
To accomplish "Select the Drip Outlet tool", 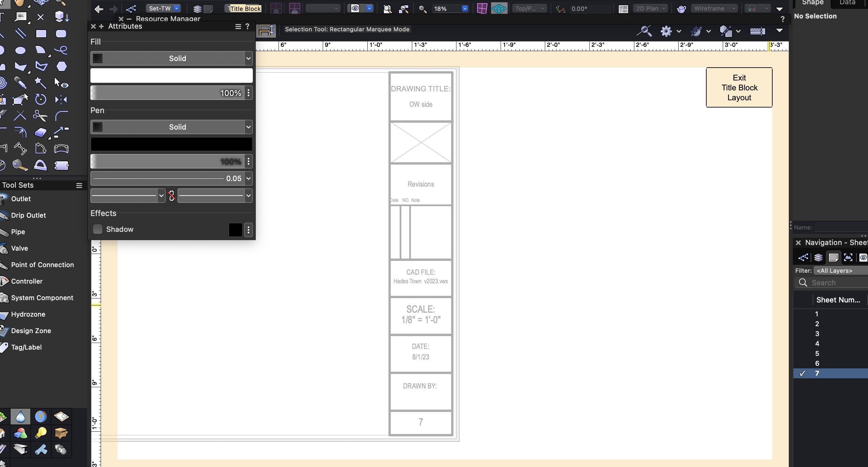I will click(28, 215).
